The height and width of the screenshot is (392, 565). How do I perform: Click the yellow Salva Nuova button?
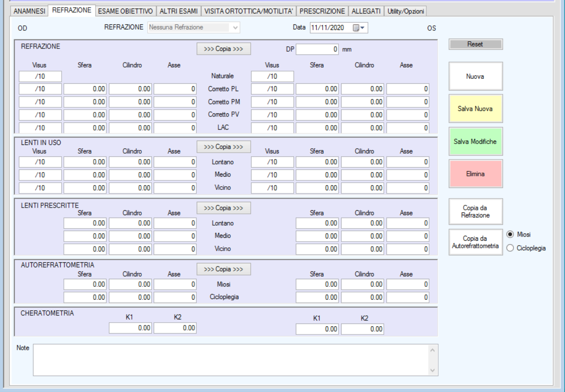tap(476, 109)
